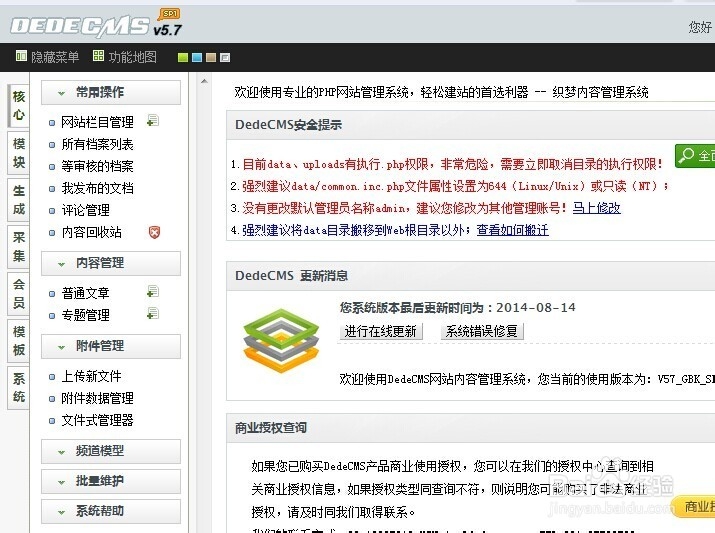Viewport: 715px width, 533px height.
Task: Click the add icon beside 网站栏目管理
Action: tap(153, 121)
